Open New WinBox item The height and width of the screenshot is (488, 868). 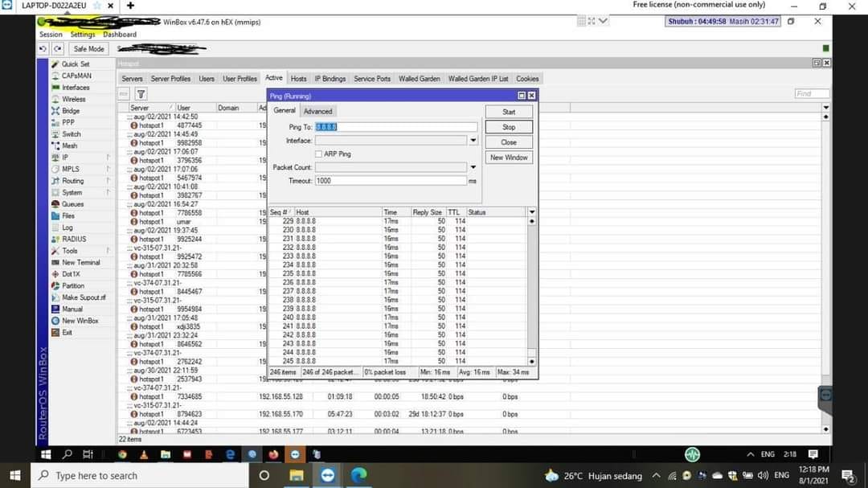[80, 321]
